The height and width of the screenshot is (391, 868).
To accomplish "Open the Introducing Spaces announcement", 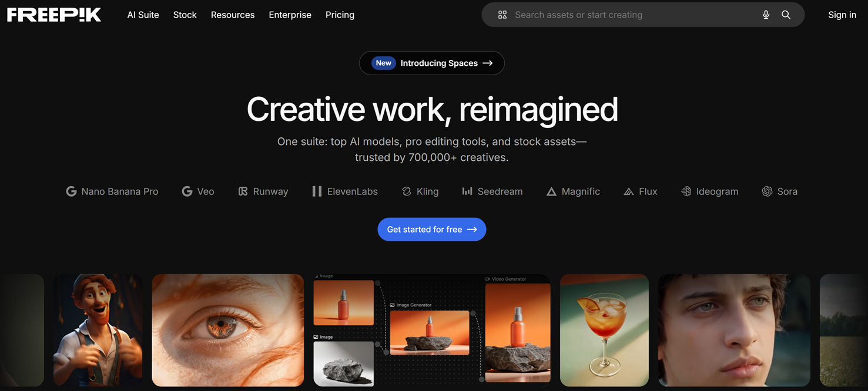I will tap(431, 63).
